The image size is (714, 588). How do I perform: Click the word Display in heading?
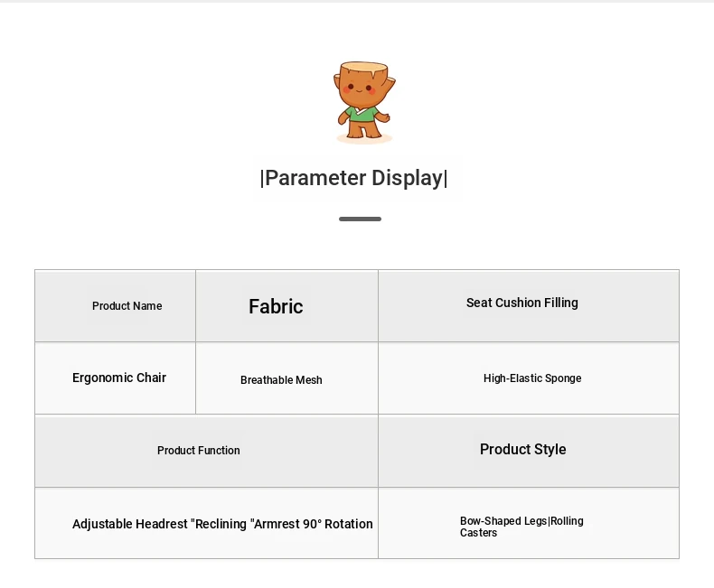pos(407,178)
